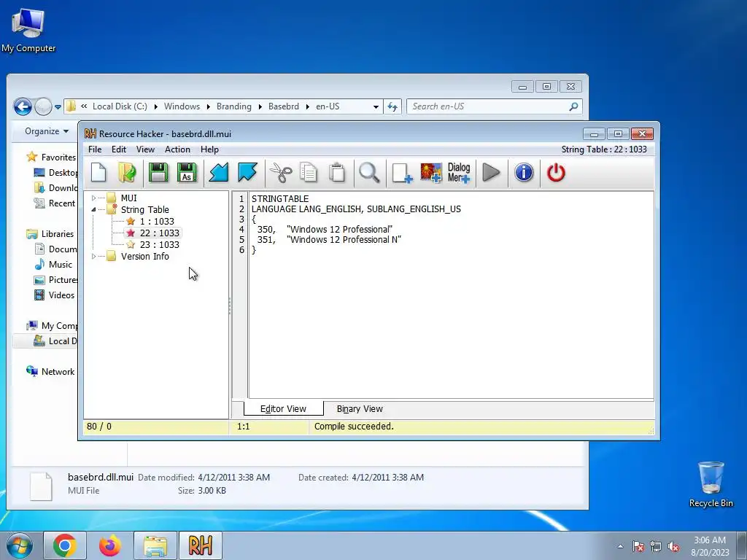Image resolution: width=747 pixels, height=560 pixels.
Task: Switch to the Binary View tab
Action: (360, 408)
